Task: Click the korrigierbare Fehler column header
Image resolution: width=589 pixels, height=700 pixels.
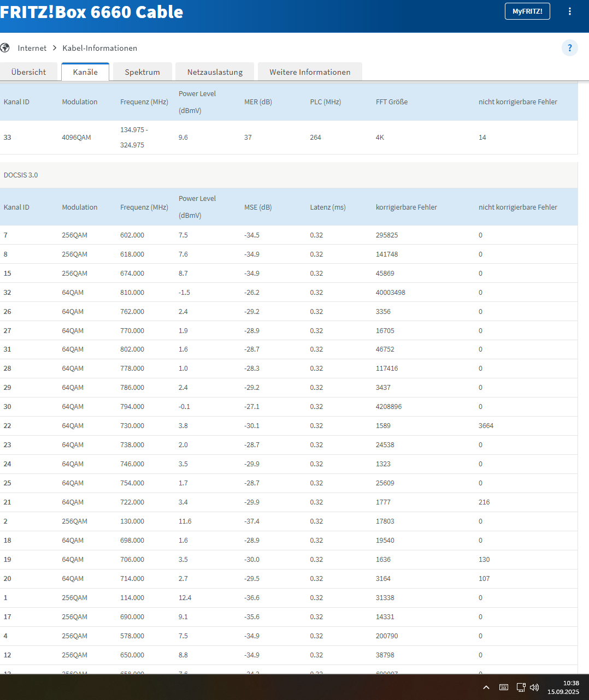Action: click(407, 207)
